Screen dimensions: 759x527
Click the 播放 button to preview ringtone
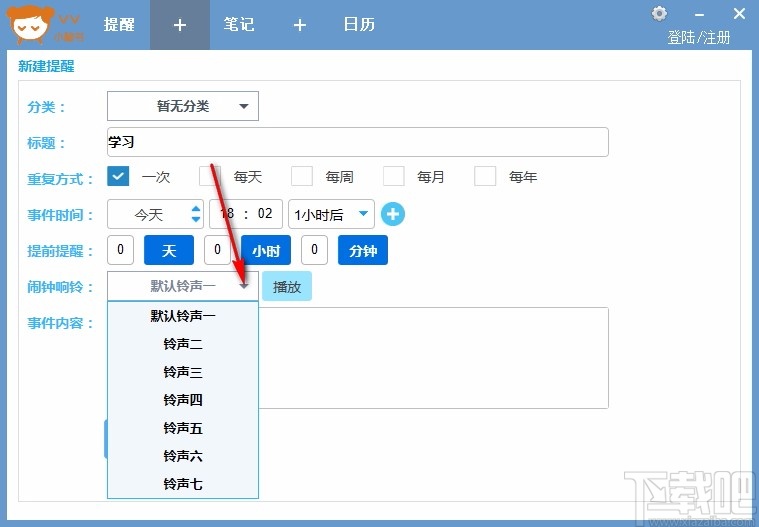287,286
